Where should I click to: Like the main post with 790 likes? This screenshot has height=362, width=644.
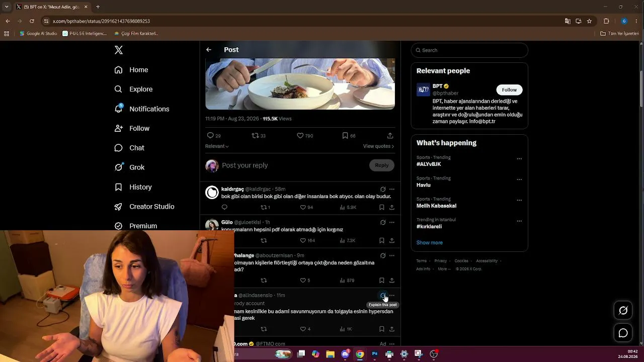pos(300,136)
